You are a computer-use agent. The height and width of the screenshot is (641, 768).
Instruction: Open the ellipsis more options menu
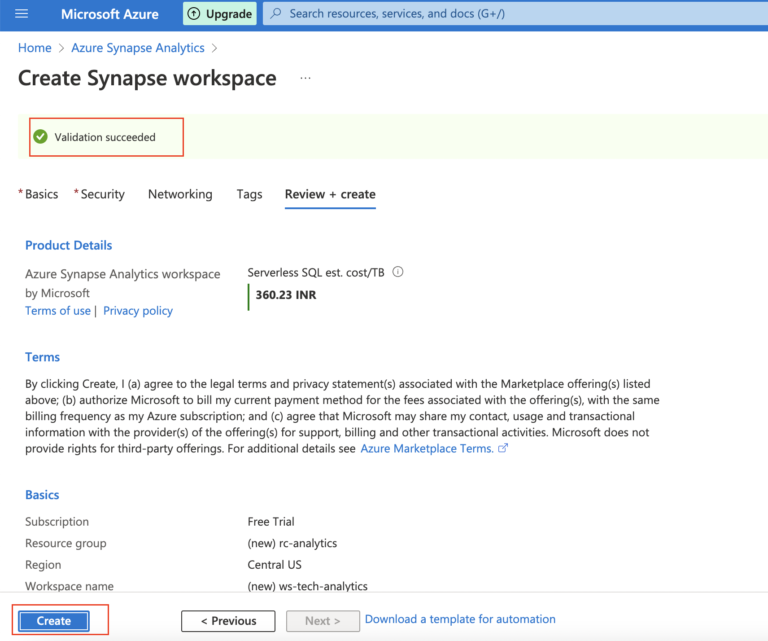pyautogui.click(x=306, y=78)
